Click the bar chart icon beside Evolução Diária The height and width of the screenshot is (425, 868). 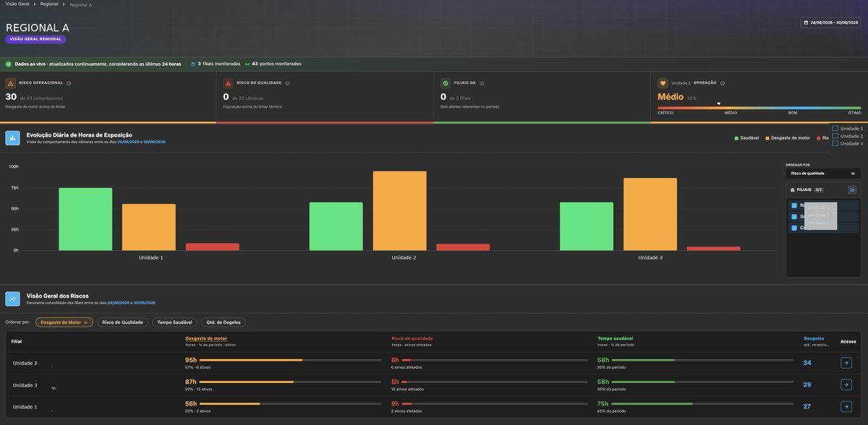(12, 138)
